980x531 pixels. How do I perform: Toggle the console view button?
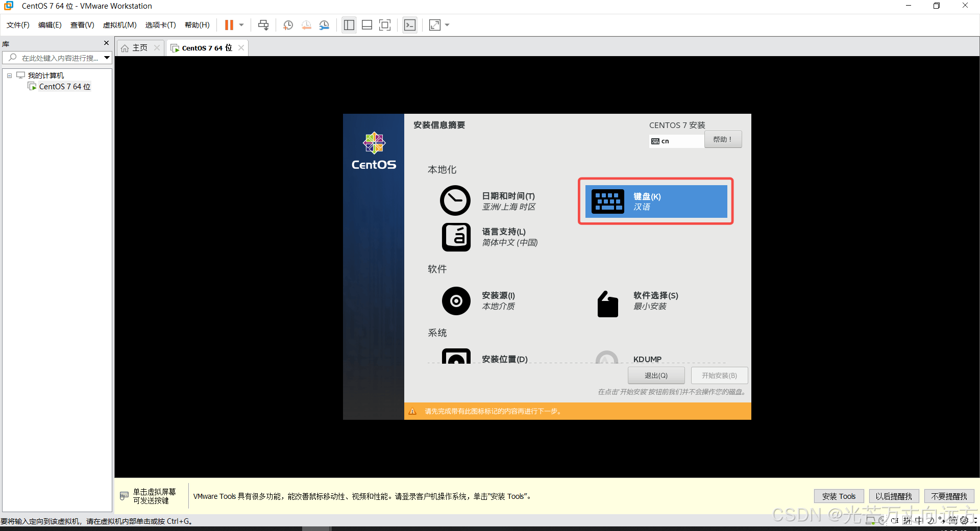pyautogui.click(x=410, y=25)
